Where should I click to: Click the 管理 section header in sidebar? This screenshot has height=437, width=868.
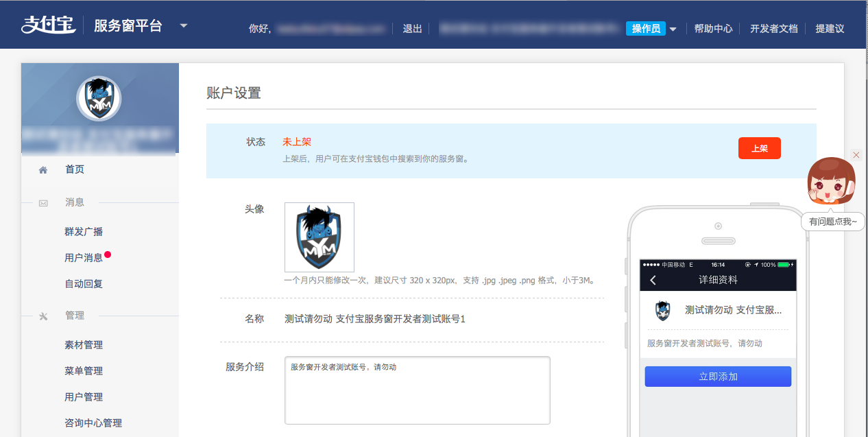point(75,316)
